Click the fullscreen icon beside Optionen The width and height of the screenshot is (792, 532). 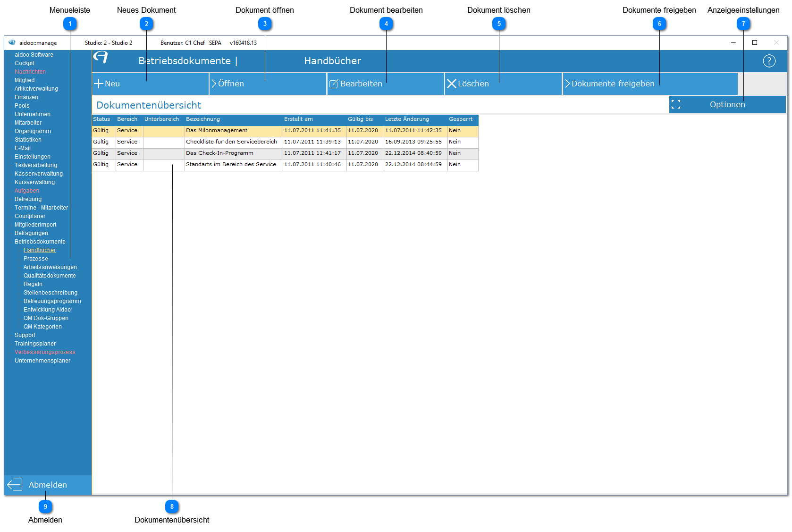[676, 104]
